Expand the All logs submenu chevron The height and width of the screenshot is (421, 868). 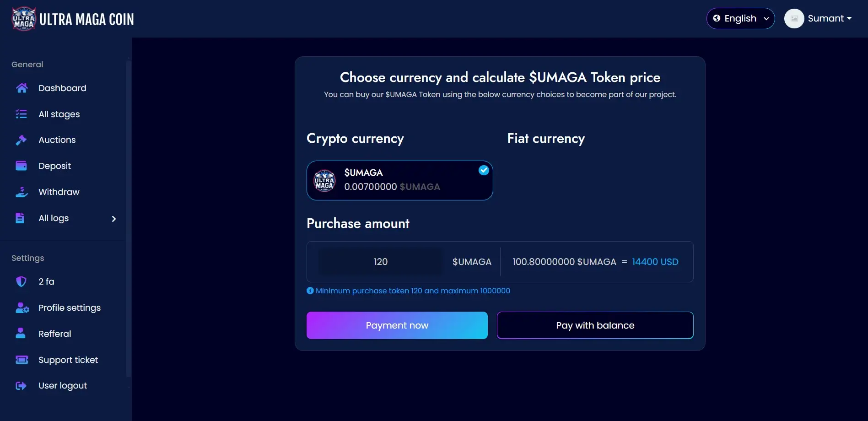click(x=114, y=219)
